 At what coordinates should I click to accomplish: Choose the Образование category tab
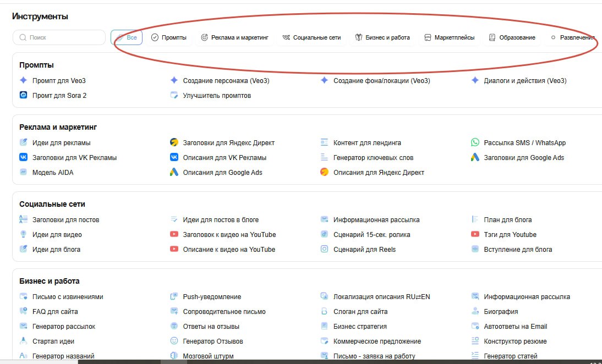(512, 37)
